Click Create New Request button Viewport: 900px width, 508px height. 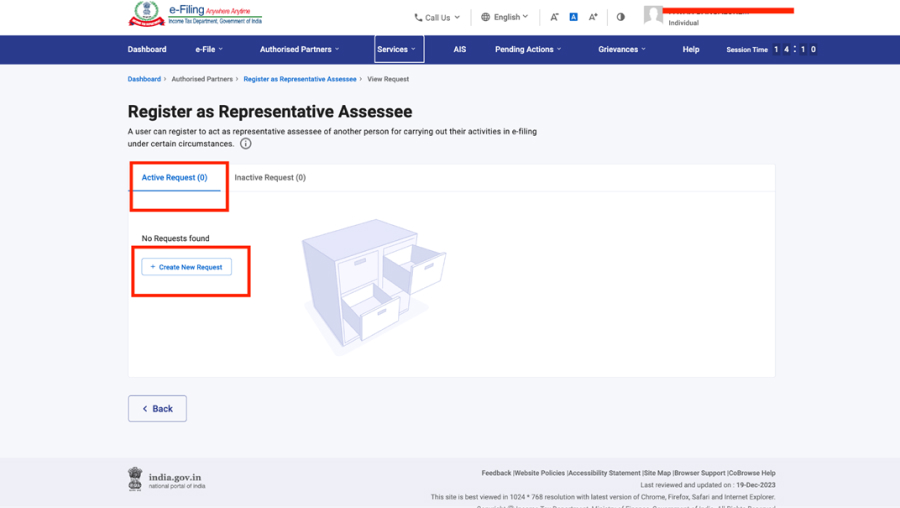[x=187, y=267]
